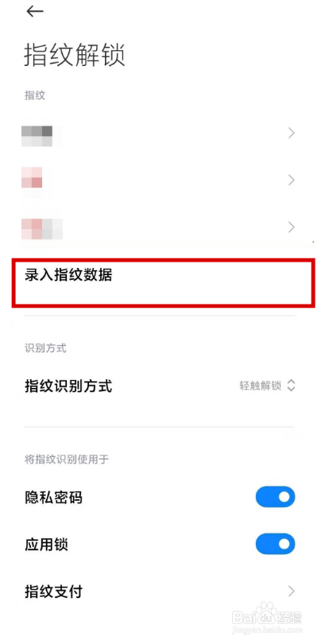Click the 指纹解锁 page title
325x644 pixels.
74,55
